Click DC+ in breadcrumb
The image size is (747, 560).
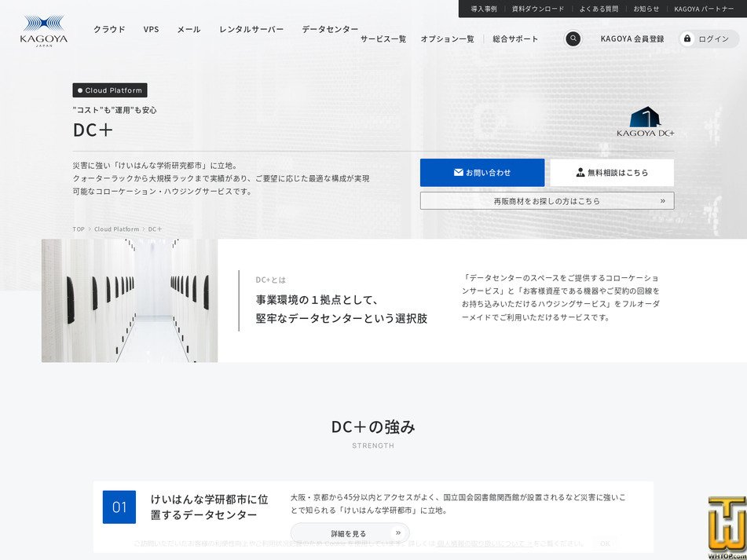point(156,229)
